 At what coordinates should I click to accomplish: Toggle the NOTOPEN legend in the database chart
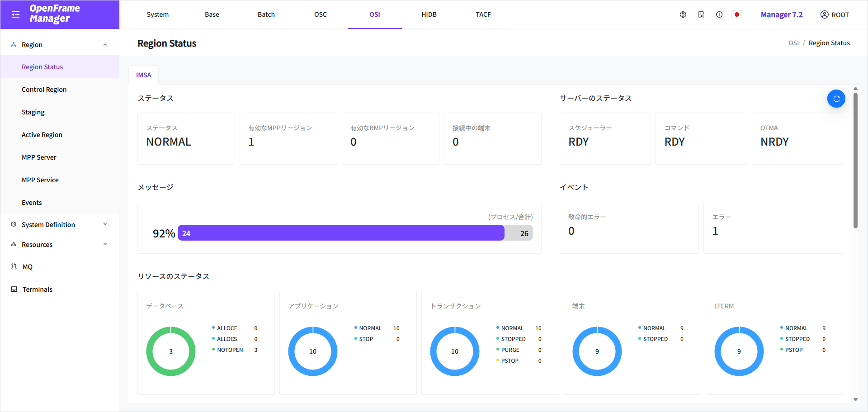pyautogui.click(x=230, y=350)
